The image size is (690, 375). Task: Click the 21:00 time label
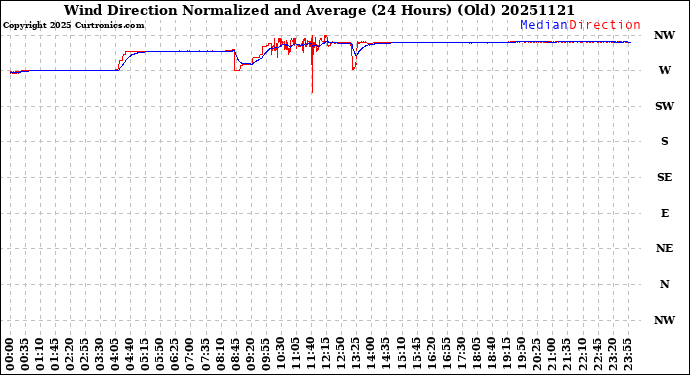(x=551, y=355)
